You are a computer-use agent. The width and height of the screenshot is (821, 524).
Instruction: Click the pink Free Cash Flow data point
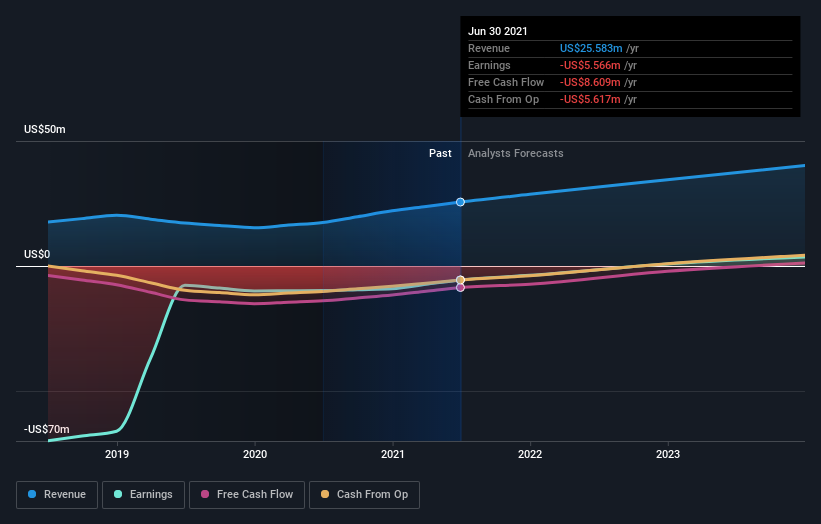click(x=460, y=287)
